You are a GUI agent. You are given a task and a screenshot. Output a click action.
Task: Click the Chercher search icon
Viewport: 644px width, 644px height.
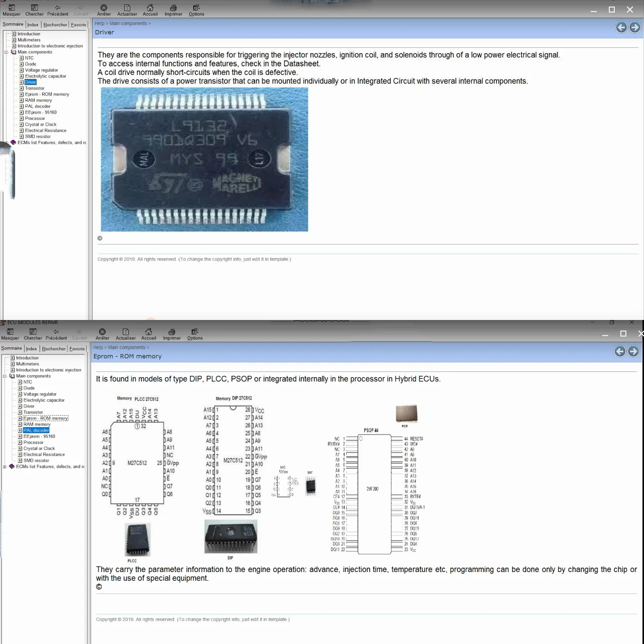[34, 9]
